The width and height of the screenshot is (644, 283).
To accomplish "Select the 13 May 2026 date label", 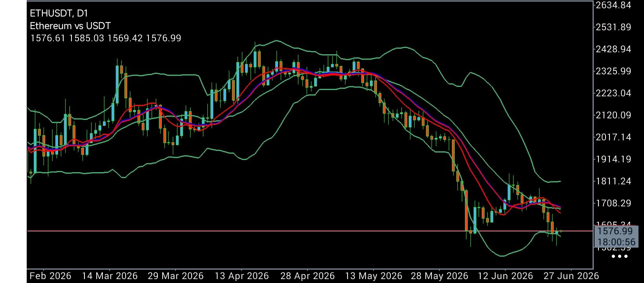I will pos(374,276).
